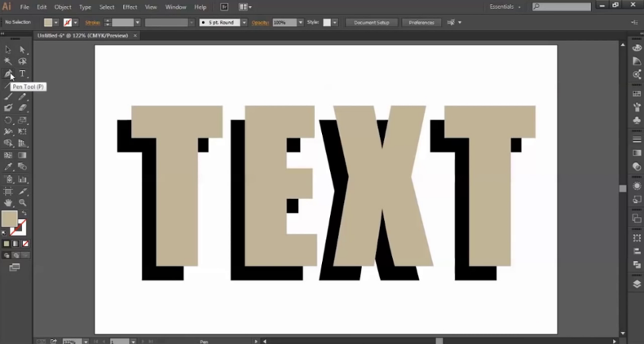Select the Untitled-6 document tab

[x=83, y=36]
